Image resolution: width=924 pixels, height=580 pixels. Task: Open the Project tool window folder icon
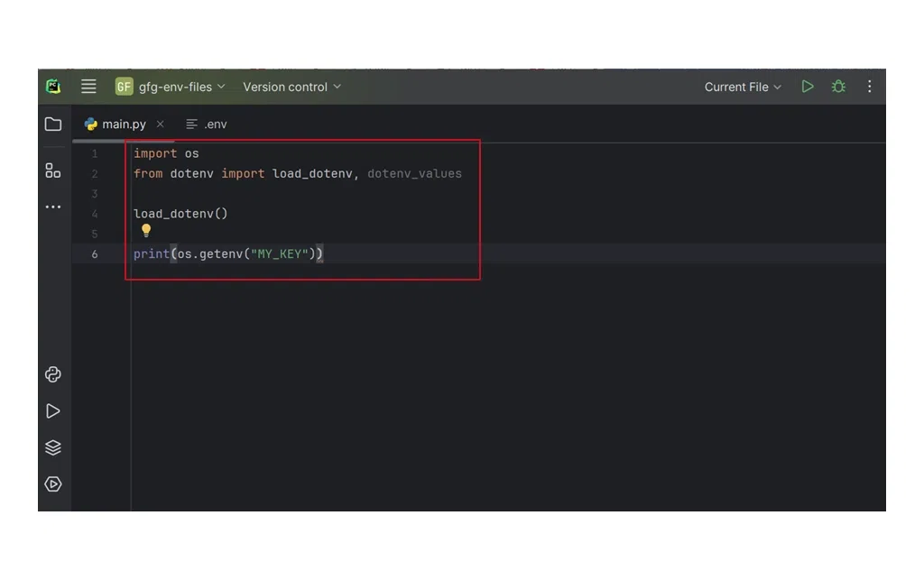52,124
